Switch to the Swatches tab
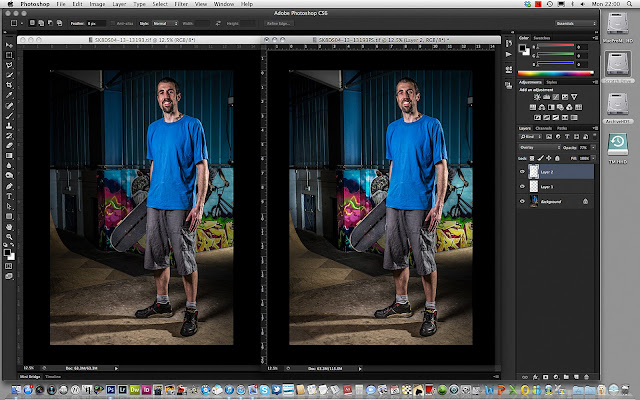 coord(542,38)
